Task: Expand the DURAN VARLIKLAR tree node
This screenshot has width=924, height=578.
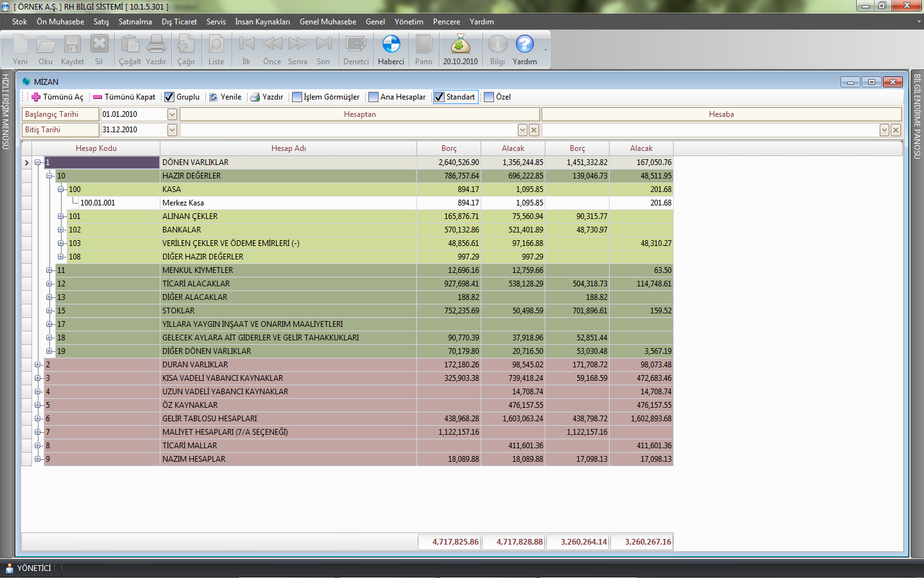Action: pos(38,365)
